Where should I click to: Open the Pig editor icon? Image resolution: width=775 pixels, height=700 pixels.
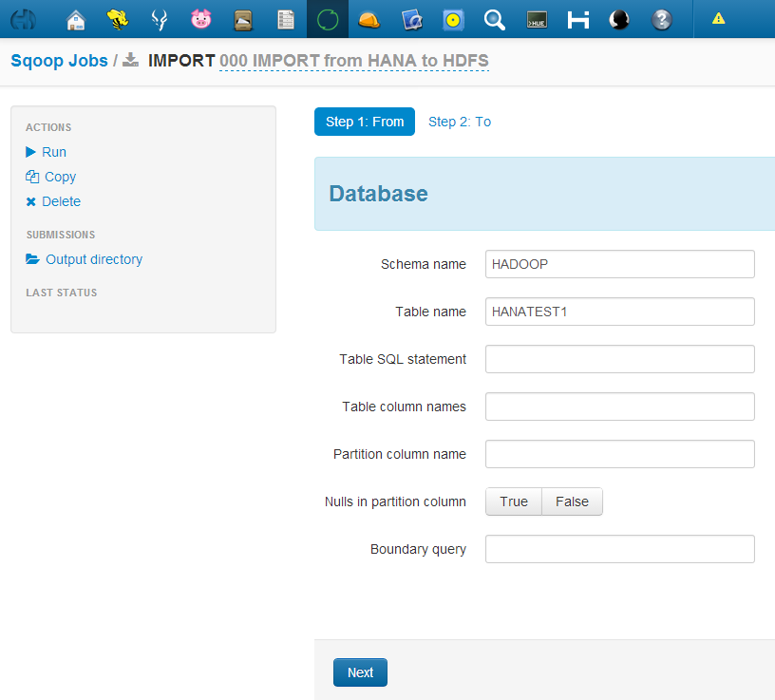click(x=200, y=19)
